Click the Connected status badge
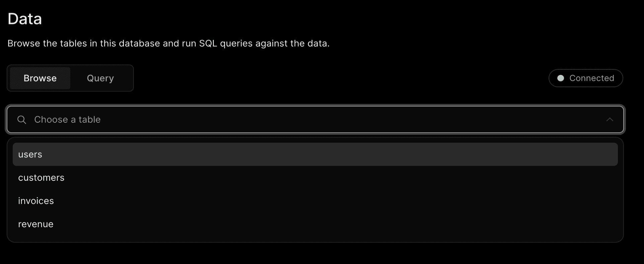The height and width of the screenshot is (264, 644). click(x=586, y=78)
